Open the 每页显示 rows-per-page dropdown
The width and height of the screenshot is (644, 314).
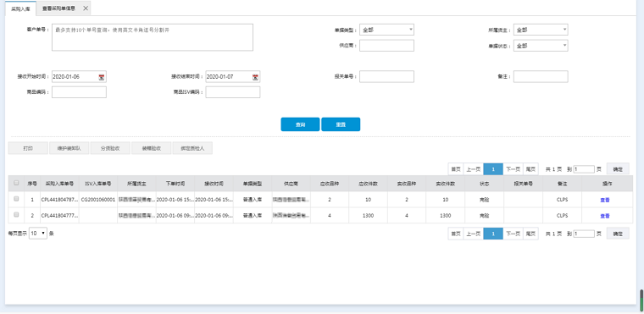(38, 234)
